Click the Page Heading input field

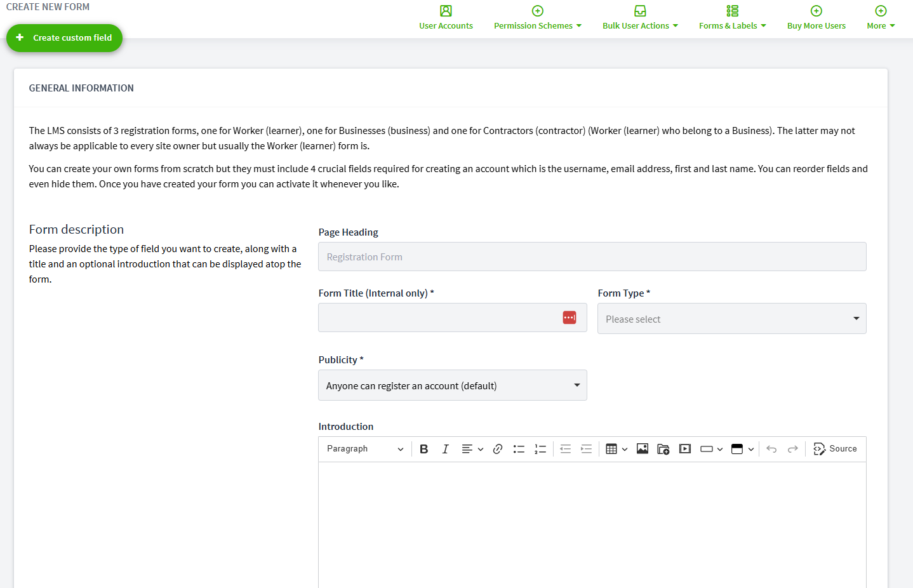(x=592, y=257)
